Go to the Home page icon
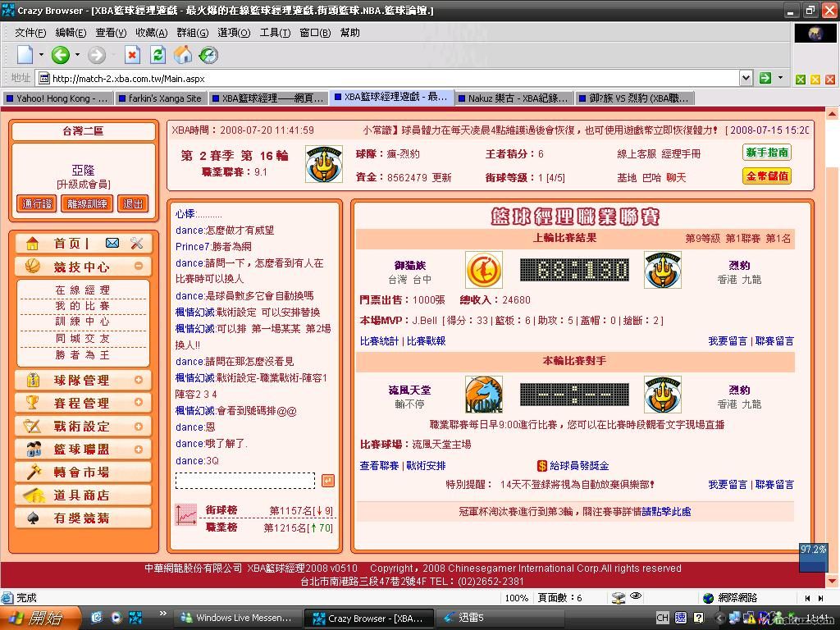840x630 pixels. coord(183,55)
